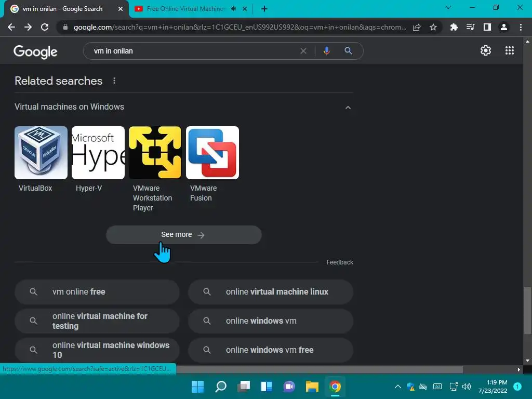The height and width of the screenshot is (399, 532).
Task: Click the network icon in tray
Action: point(454,387)
